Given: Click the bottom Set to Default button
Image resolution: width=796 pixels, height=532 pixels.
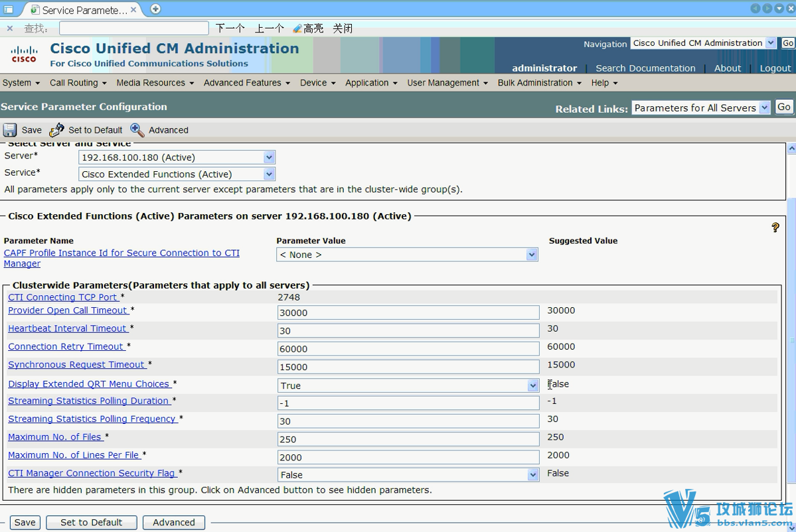Looking at the screenshot, I should [92, 523].
